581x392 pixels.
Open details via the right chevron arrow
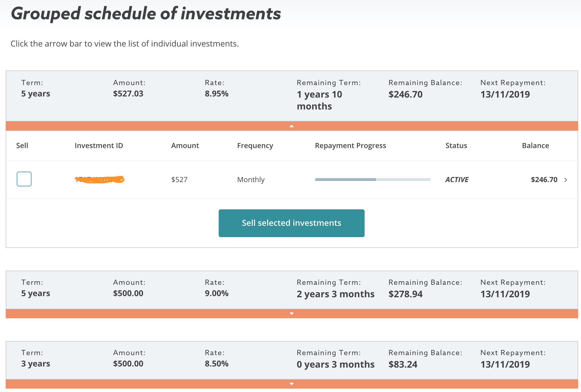[566, 180]
